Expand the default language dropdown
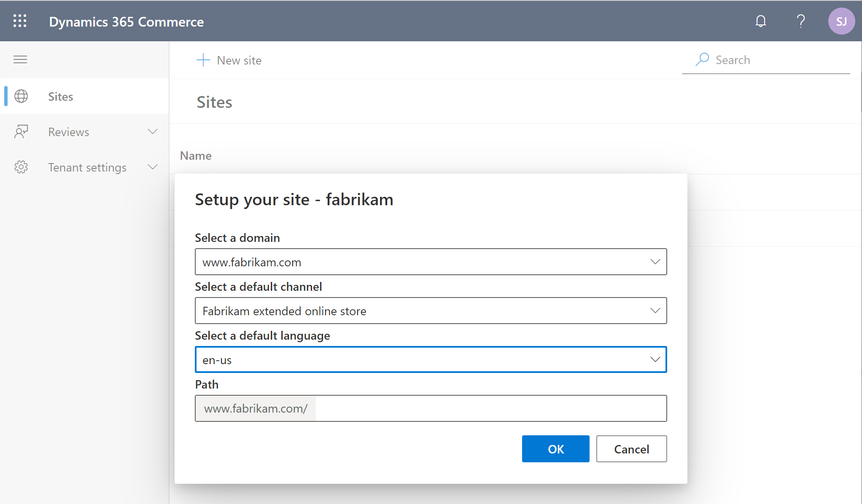This screenshot has width=862, height=504. pyautogui.click(x=655, y=360)
